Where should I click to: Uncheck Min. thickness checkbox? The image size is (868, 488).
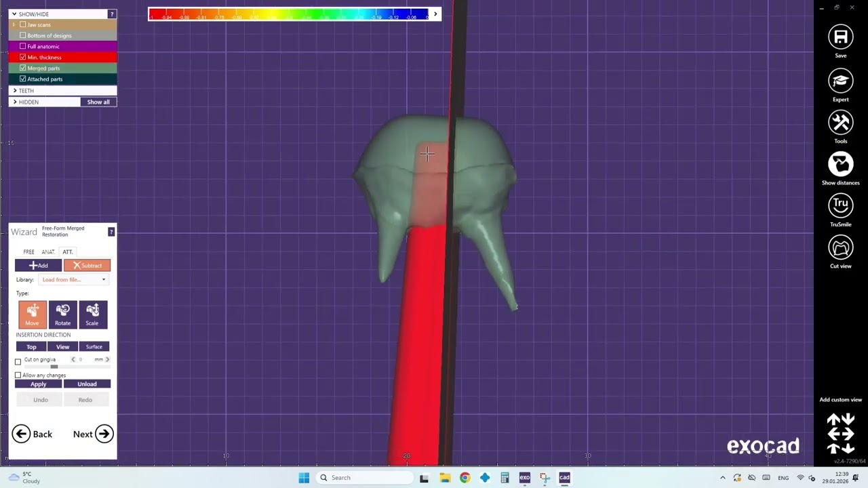[23, 57]
